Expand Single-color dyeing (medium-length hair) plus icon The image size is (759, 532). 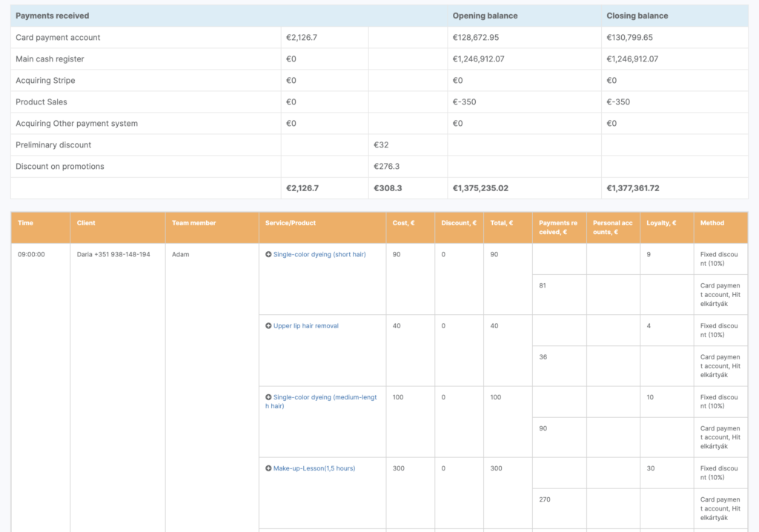[x=268, y=397]
